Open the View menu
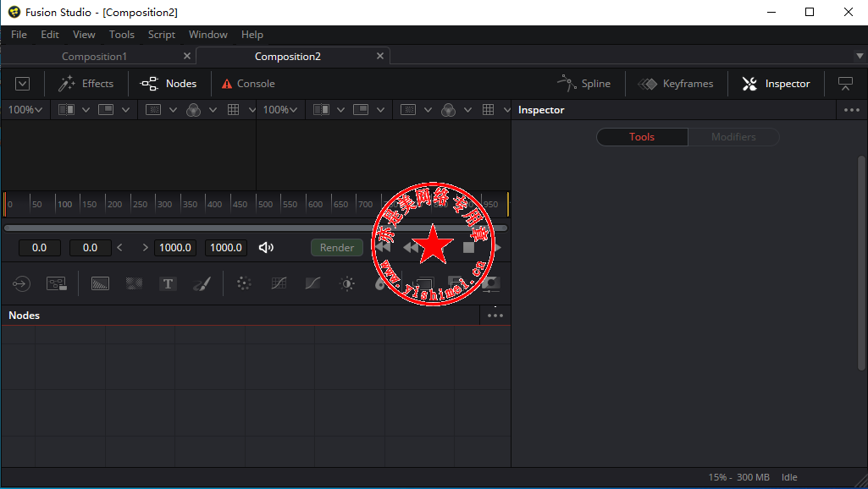This screenshot has height=489, width=868. point(84,35)
